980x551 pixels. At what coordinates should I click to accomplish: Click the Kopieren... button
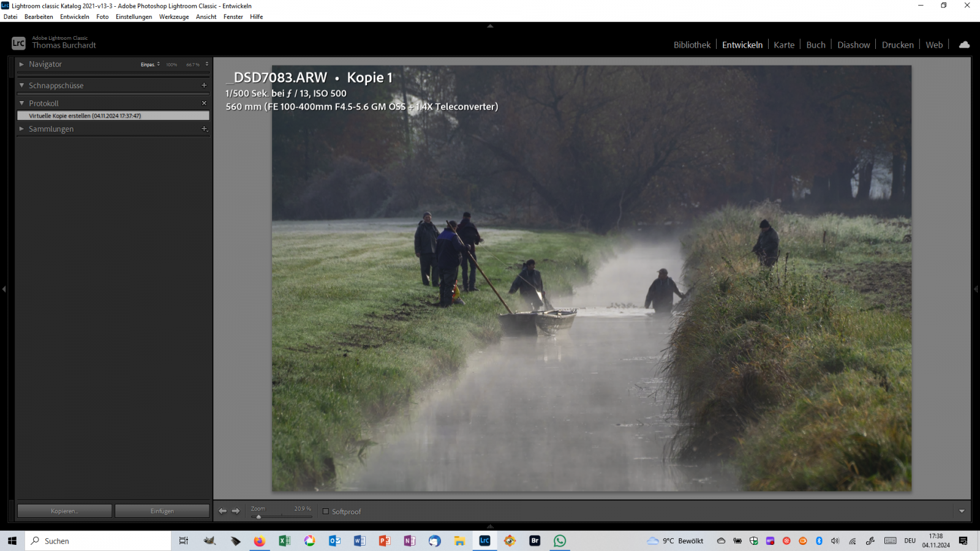click(x=64, y=511)
